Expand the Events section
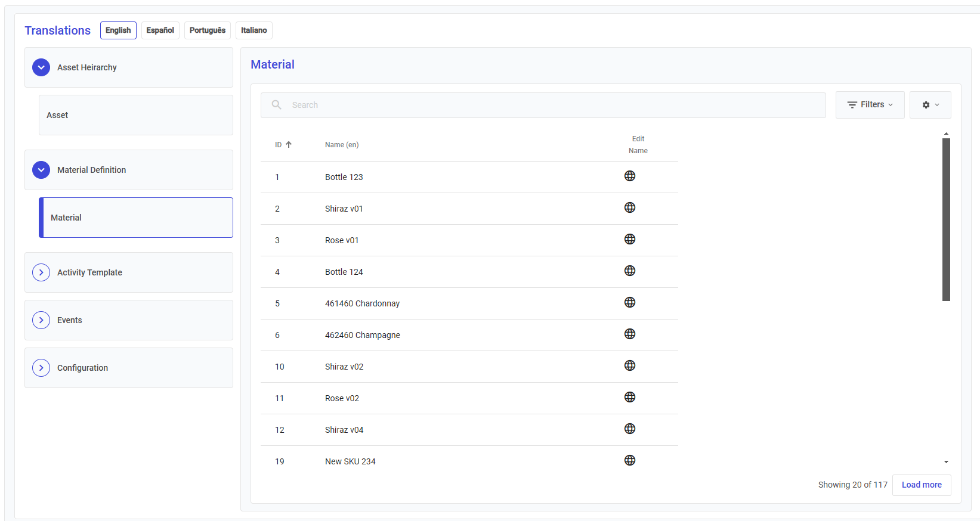This screenshot has height=521, width=980. (41, 320)
